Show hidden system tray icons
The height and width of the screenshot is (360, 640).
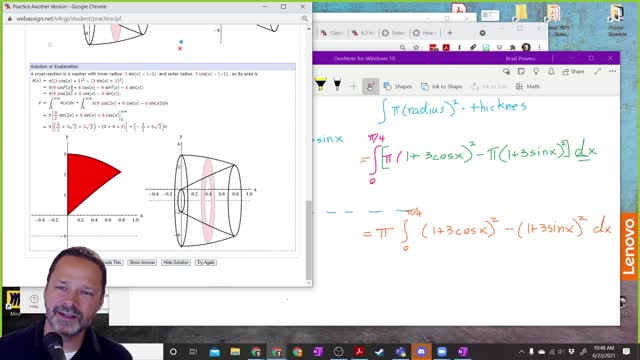tap(521, 351)
